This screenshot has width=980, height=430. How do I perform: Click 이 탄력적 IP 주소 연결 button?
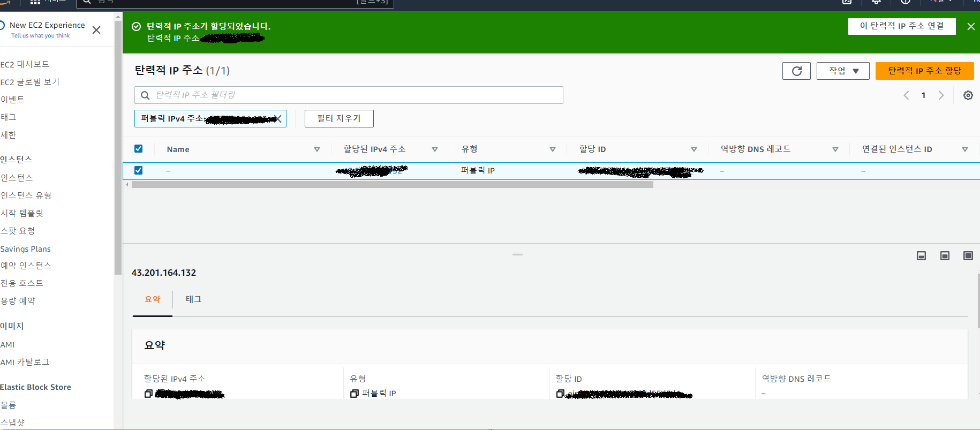[x=902, y=26]
